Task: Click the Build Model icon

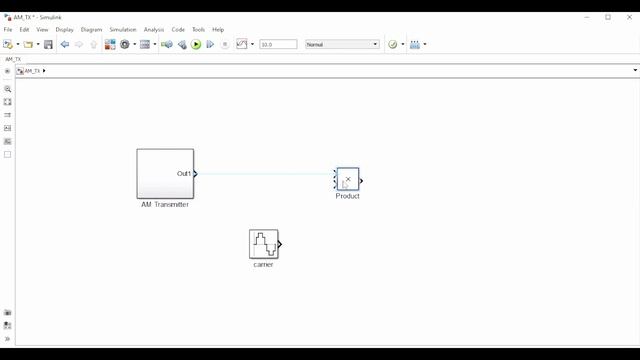Action: coord(415,44)
